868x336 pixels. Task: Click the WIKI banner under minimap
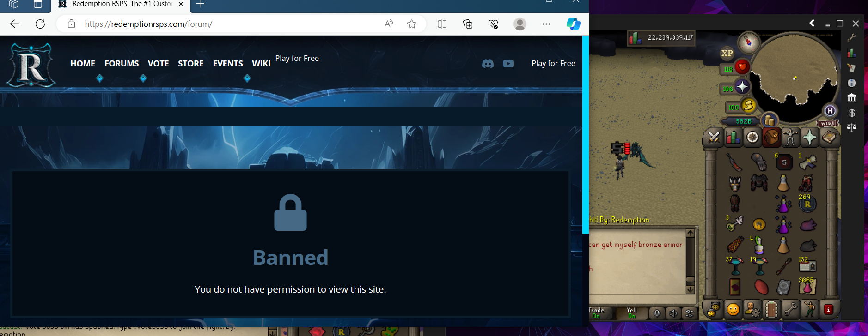click(827, 123)
